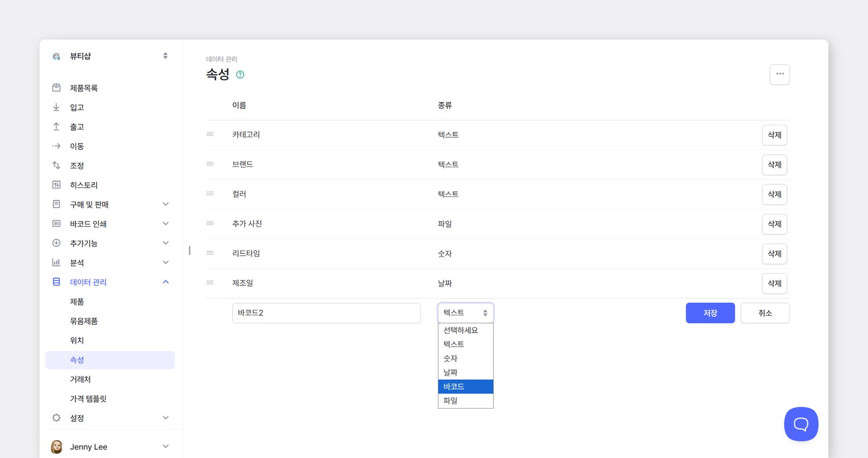Delete the 리드타임 attribute row

[775, 253]
